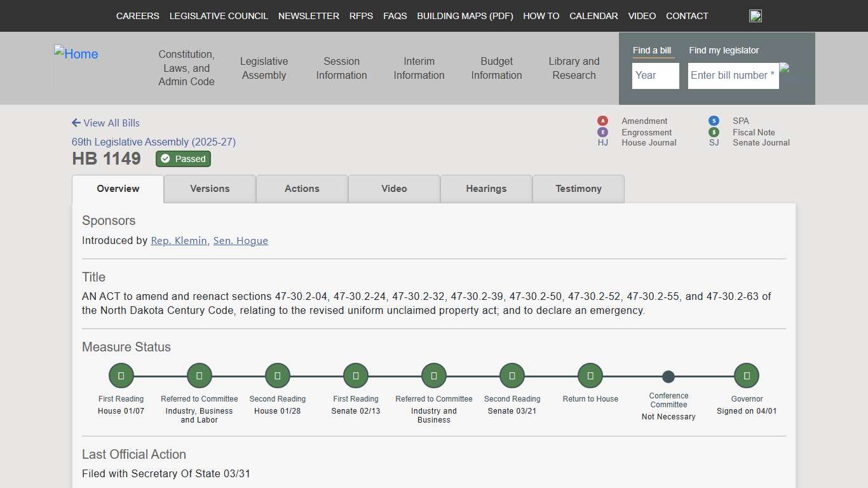Open the Testimony tab
Image resolution: width=868 pixels, height=488 pixels.
tap(578, 189)
